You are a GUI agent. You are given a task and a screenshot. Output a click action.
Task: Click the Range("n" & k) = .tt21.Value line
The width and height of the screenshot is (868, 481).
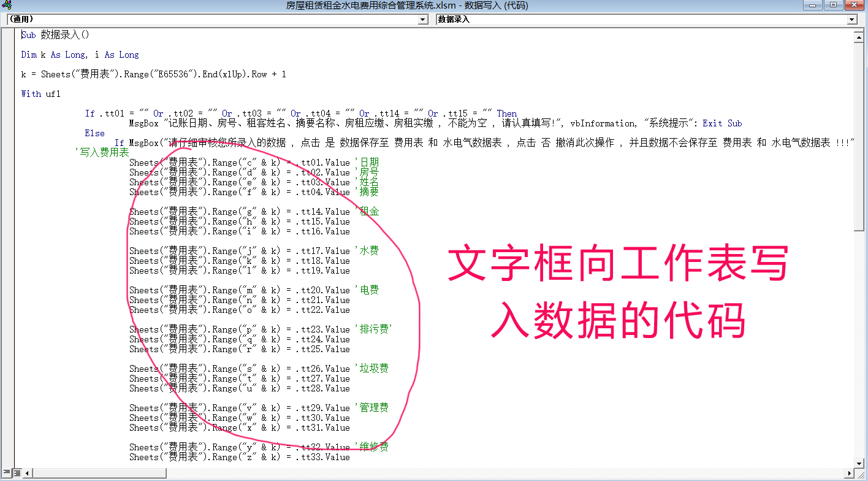[240, 300]
